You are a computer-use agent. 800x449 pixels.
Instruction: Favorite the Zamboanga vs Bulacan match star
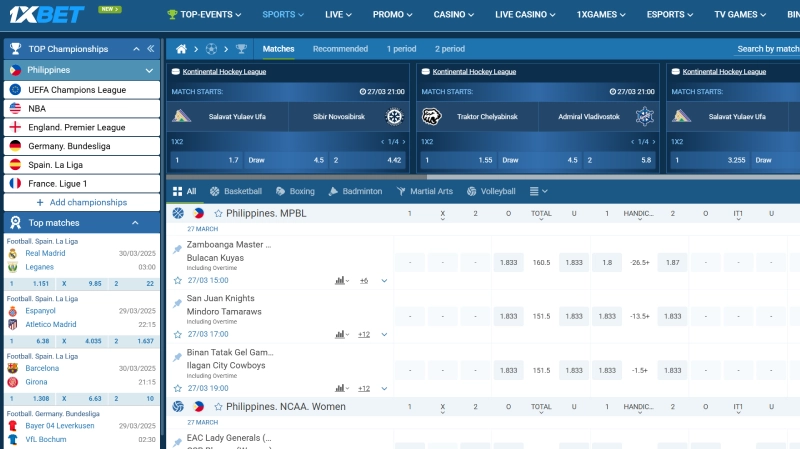[178, 280]
